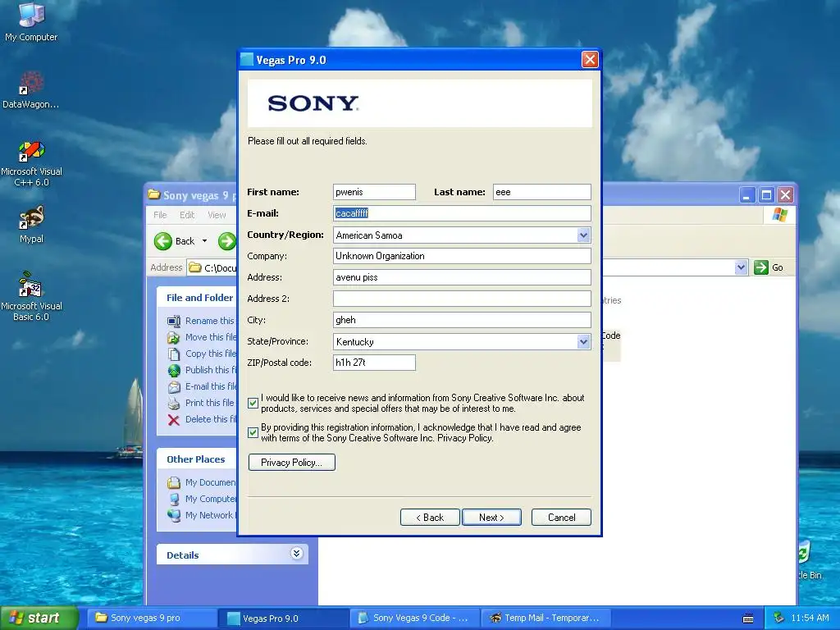
Task: Click the Rename this file link
Action: pyautogui.click(x=209, y=321)
